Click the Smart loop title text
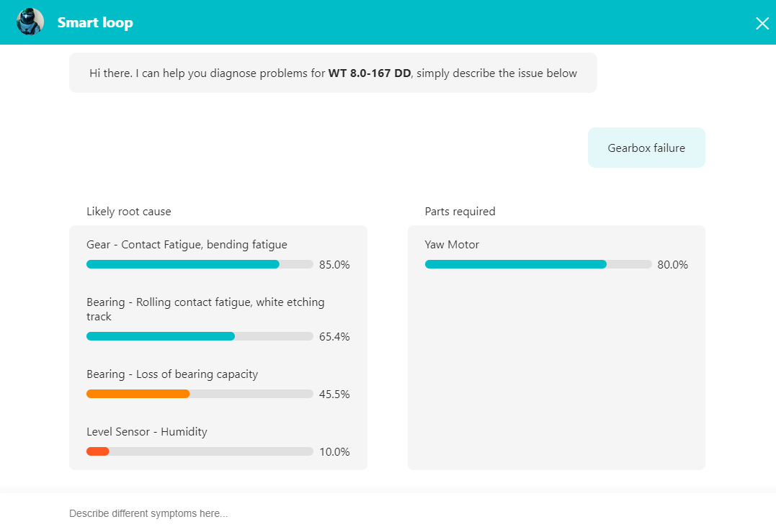The image size is (776, 532). (x=95, y=22)
